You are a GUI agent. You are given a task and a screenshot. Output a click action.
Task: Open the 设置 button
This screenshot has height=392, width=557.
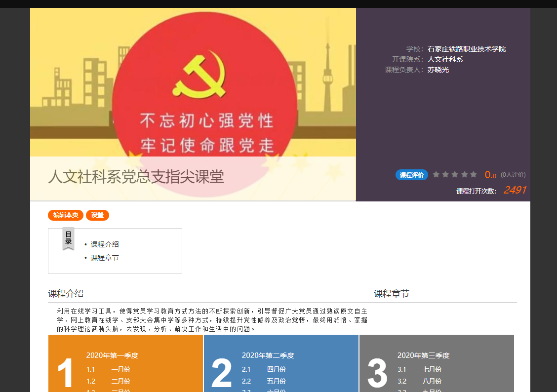[x=97, y=215]
